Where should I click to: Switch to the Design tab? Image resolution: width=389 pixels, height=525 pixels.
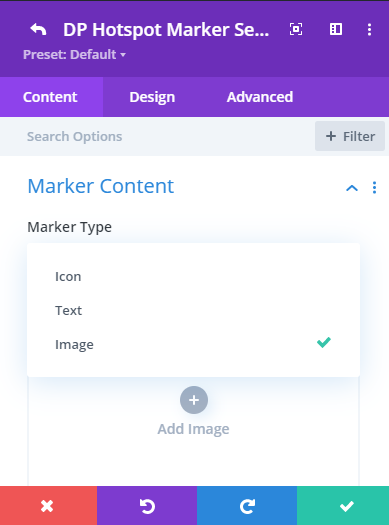152,97
